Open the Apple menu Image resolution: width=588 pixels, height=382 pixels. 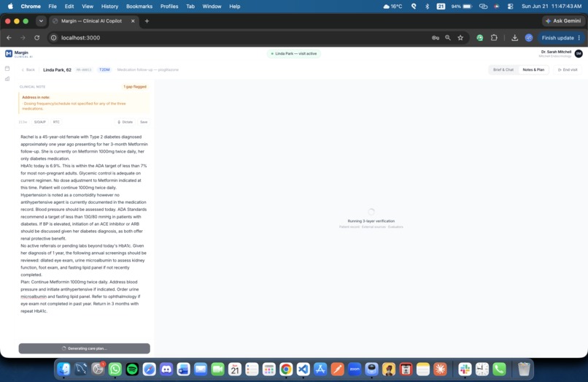[x=10, y=7]
